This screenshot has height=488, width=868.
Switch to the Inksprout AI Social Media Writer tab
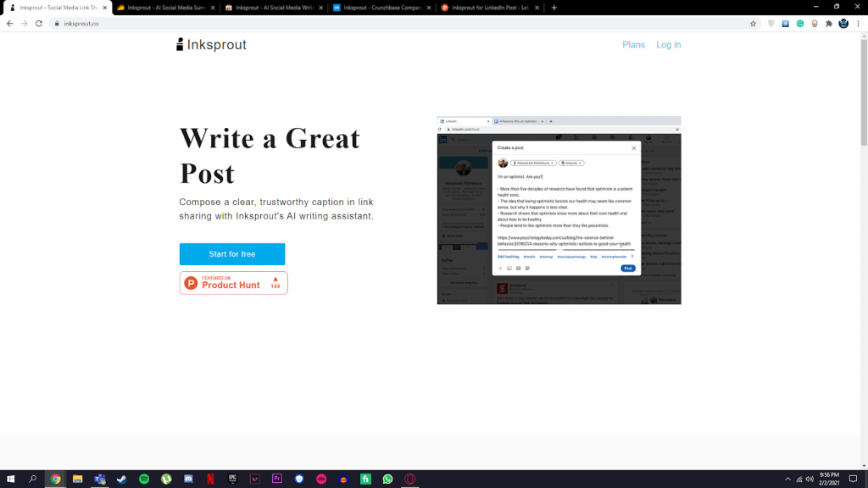[274, 8]
